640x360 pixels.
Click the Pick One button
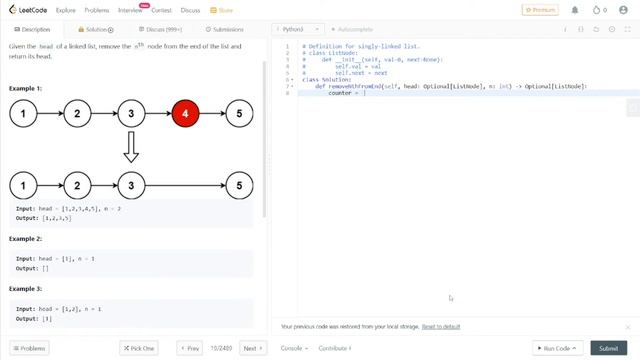(139, 348)
